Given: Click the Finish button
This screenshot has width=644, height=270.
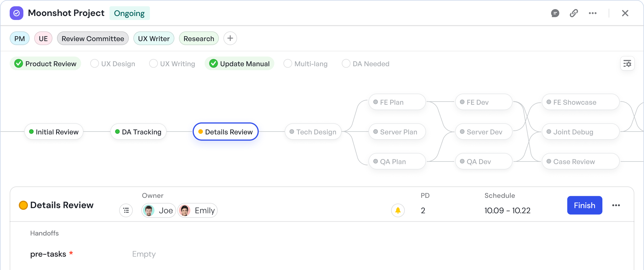Looking at the screenshot, I should (584, 205).
